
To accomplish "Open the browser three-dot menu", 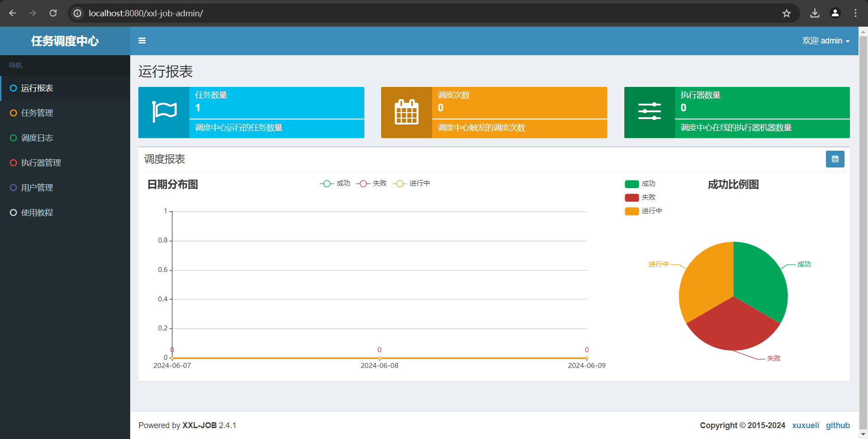I will click(x=855, y=13).
